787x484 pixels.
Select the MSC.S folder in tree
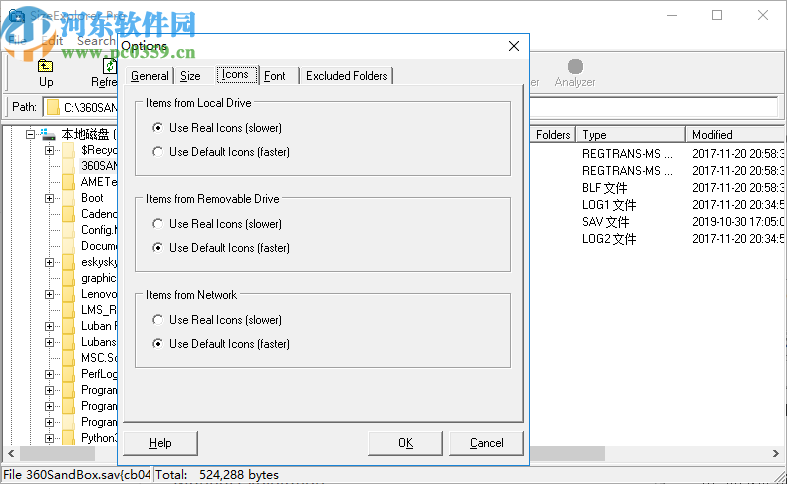tap(99, 358)
